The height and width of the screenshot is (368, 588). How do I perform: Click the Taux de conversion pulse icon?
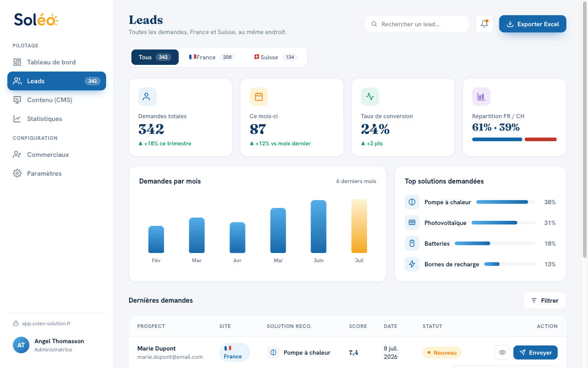[x=370, y=97]
